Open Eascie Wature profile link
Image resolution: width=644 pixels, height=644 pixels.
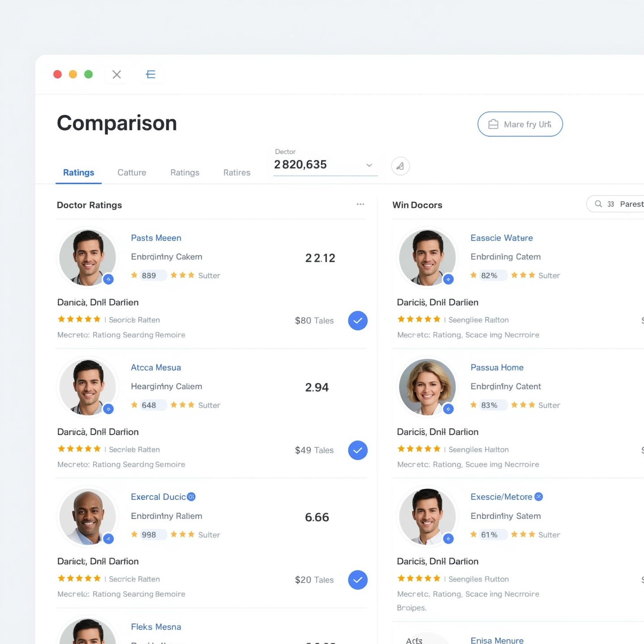(x=502, y=238)
